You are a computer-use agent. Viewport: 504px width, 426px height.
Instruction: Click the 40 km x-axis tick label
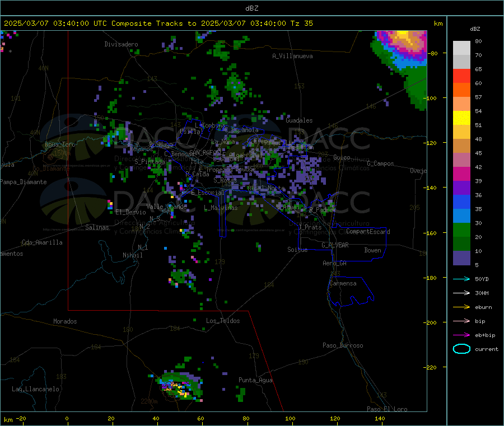pos(156,418)
